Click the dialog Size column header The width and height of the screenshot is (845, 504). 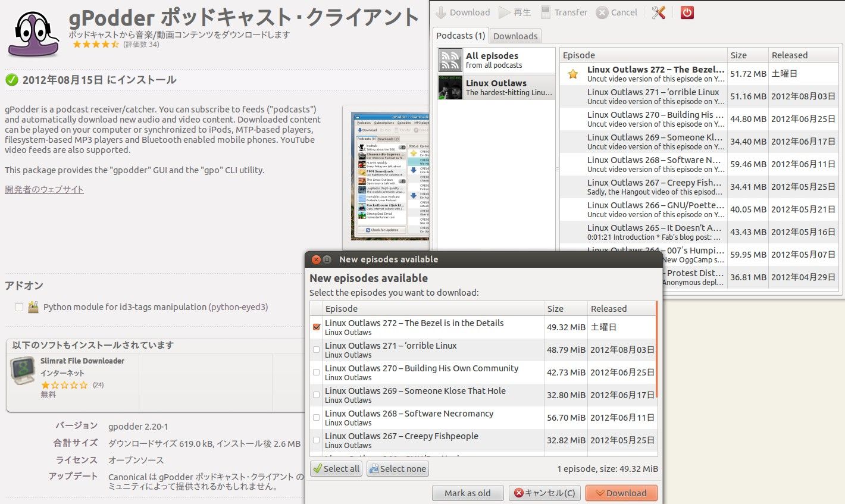[566, 308]
